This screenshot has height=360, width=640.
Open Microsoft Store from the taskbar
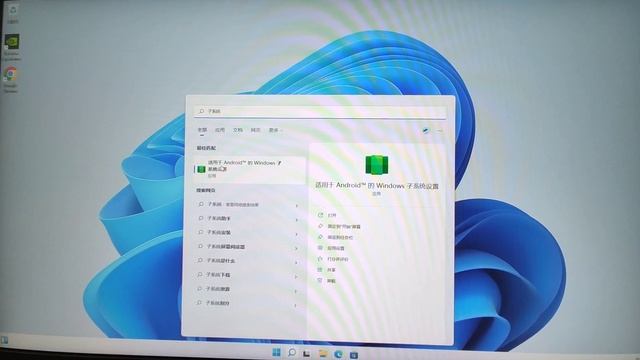(x=354, y=355)
